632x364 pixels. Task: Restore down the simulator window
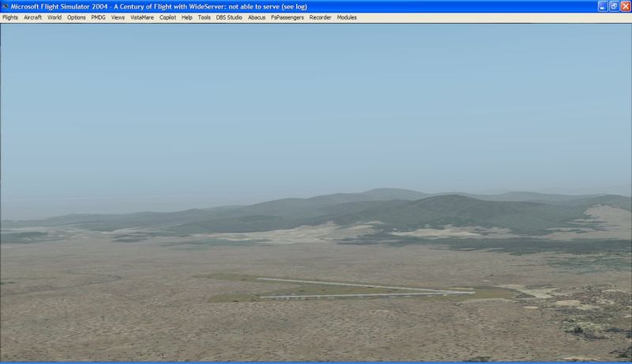coord(614,6)
